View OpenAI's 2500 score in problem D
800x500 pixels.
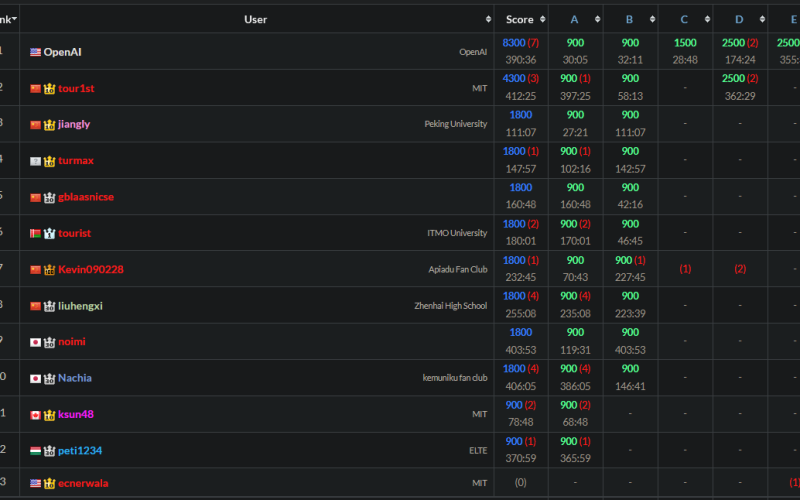pyautogui.click(x=733, y=43)
